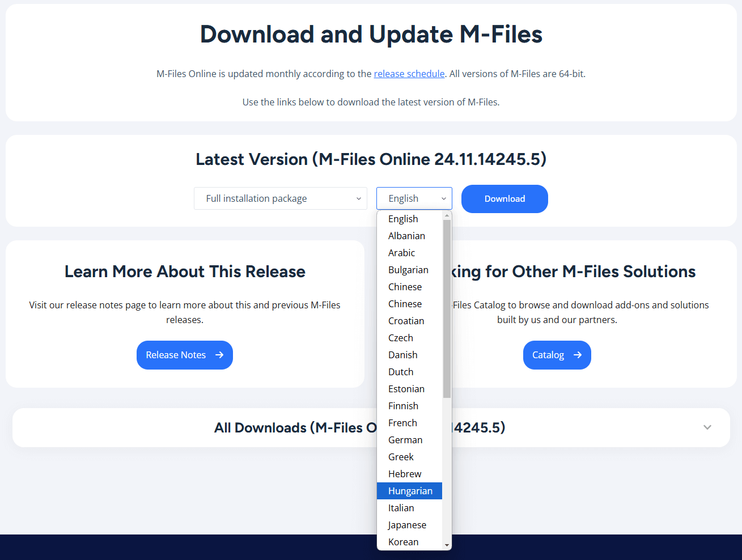
Task: Click the arrow icon on Release Notes
Action: click(219, 355)
